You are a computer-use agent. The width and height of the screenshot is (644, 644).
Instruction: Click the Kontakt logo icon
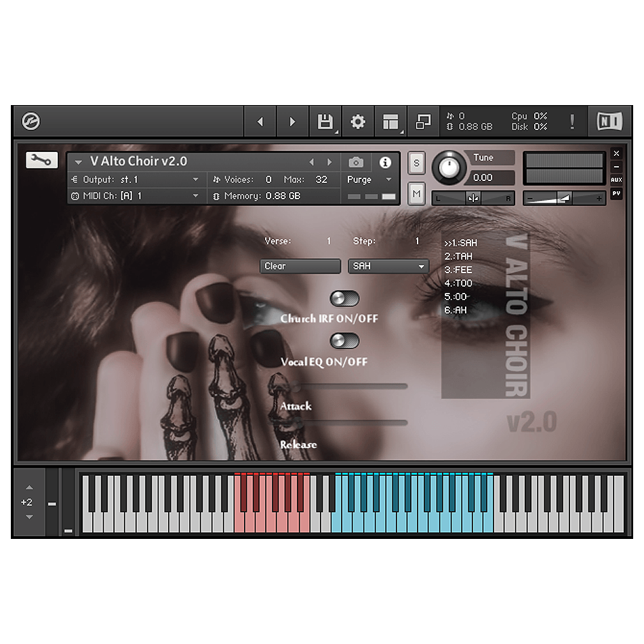click(31, 121)
